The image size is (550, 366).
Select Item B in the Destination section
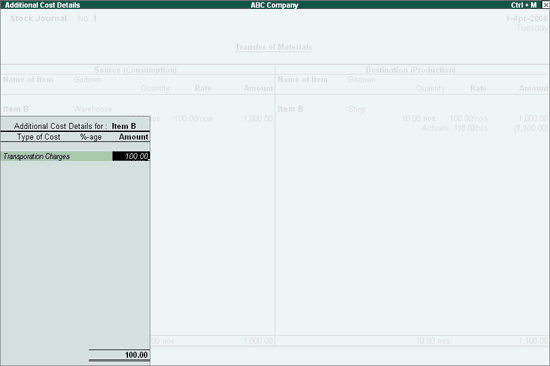290,109
